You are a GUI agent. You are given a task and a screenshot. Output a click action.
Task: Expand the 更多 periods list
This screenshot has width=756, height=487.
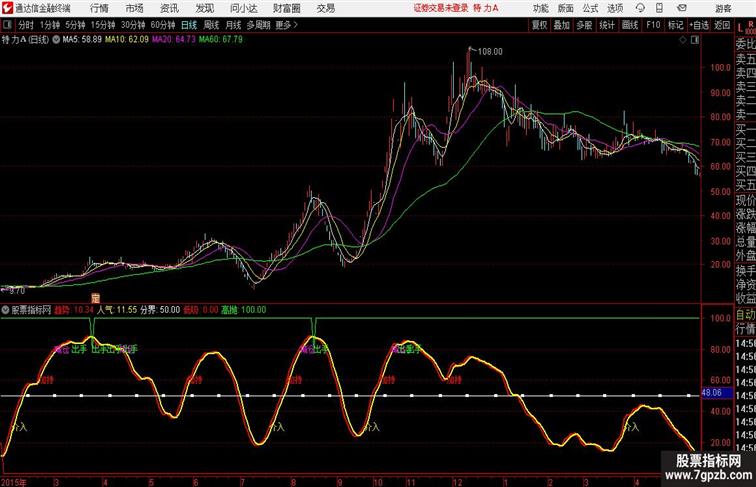[x=286, y=25]
